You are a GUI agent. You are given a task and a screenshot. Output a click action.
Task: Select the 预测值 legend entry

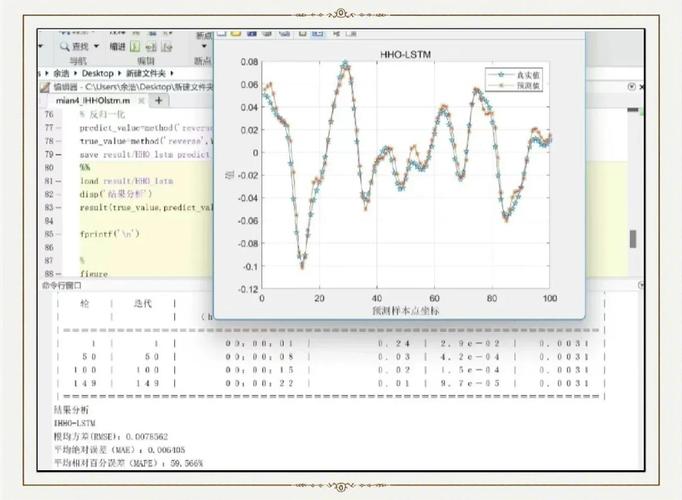pos(514,86)
